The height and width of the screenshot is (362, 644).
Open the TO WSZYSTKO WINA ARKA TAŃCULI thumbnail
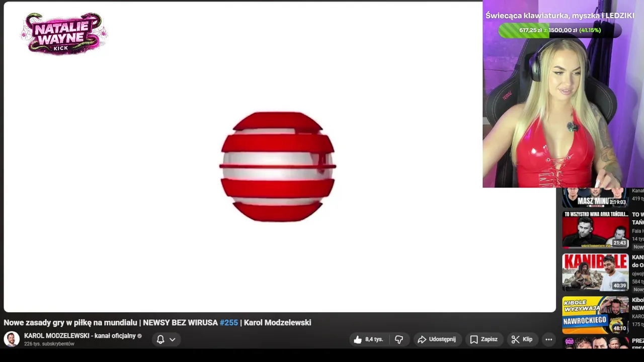[x=595, y=230]
